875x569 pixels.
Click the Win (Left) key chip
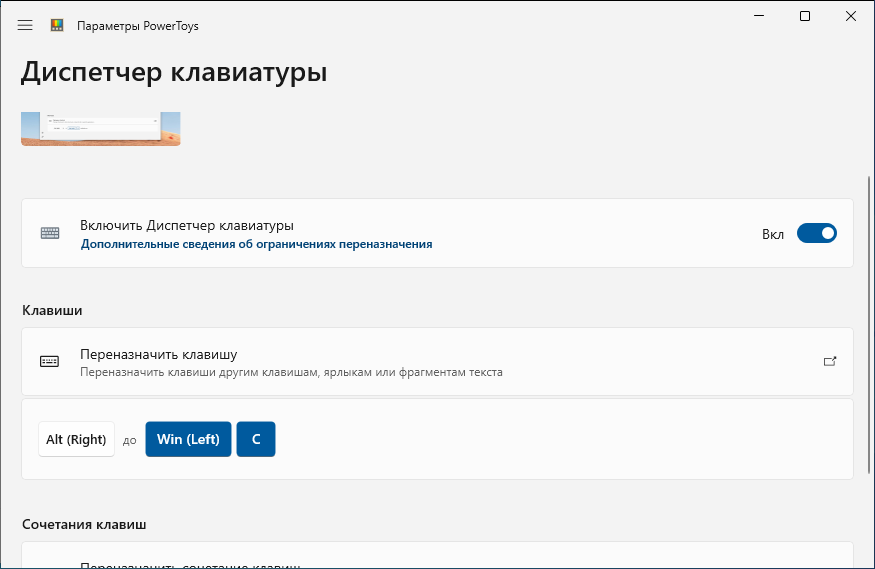pyautogui.click(x=188, y=439)
